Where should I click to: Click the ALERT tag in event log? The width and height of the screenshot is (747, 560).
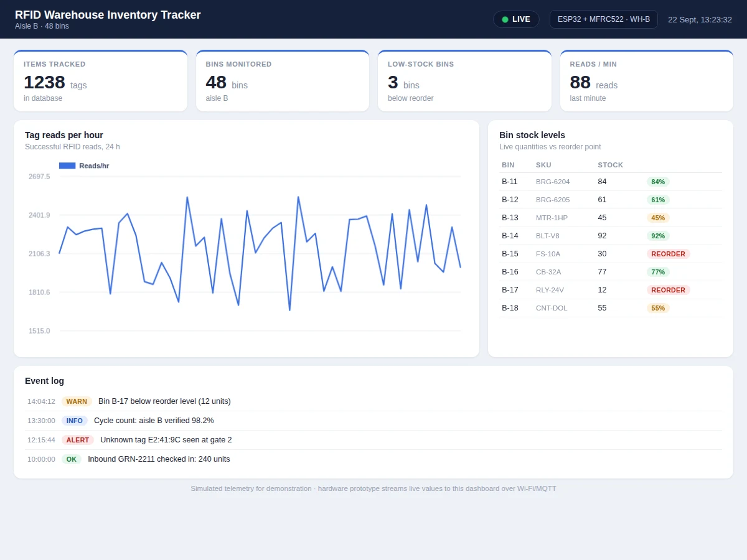78,440
